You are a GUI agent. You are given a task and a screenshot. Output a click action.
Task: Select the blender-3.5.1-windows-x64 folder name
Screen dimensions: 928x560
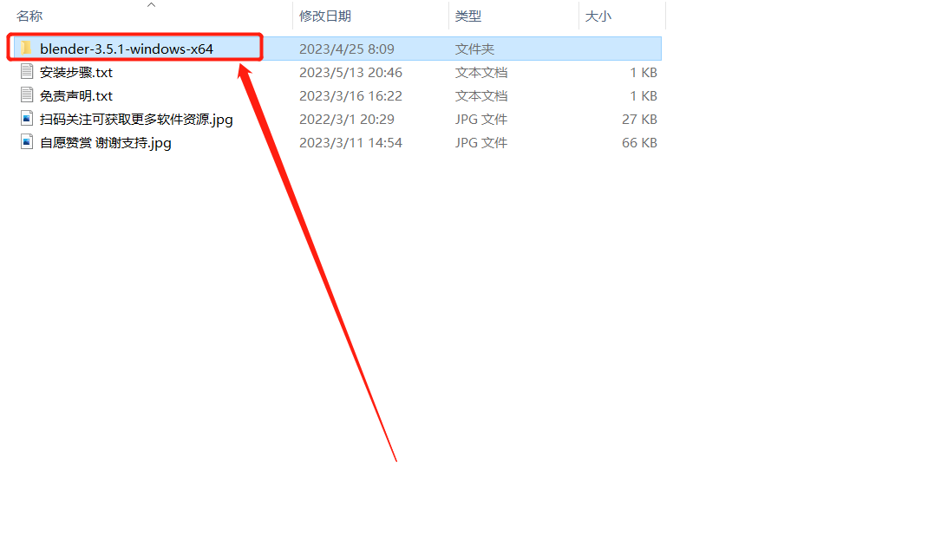click(x=127, y=49)
